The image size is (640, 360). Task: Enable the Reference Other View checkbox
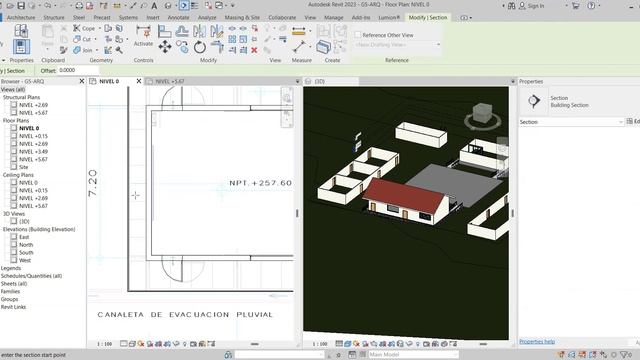(358, 35)
